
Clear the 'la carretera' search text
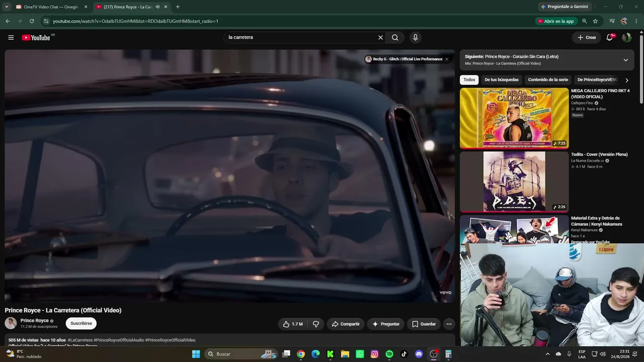pos(380,37)
